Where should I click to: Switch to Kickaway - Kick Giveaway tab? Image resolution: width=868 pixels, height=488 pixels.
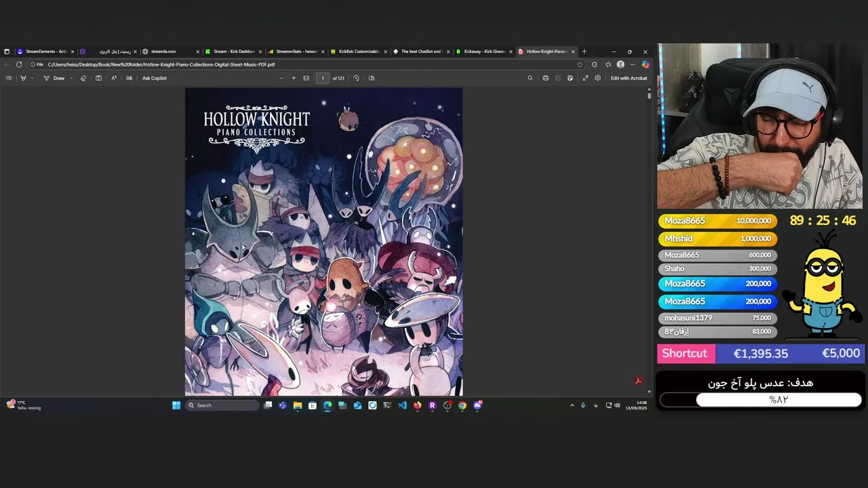pos(483,52)
